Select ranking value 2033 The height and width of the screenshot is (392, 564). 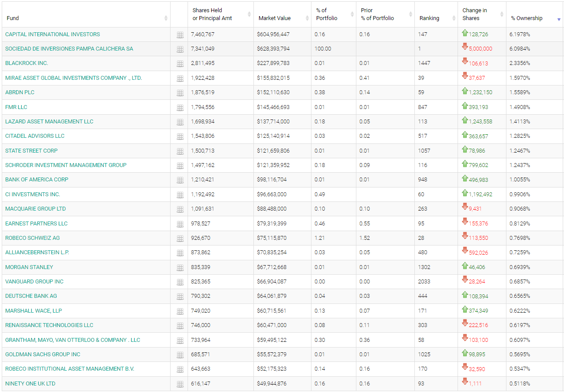pos(424,282)
